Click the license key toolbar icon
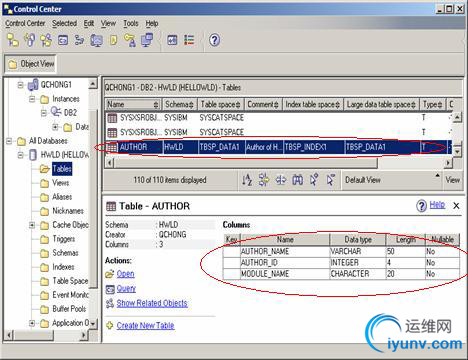 point(130,40)
